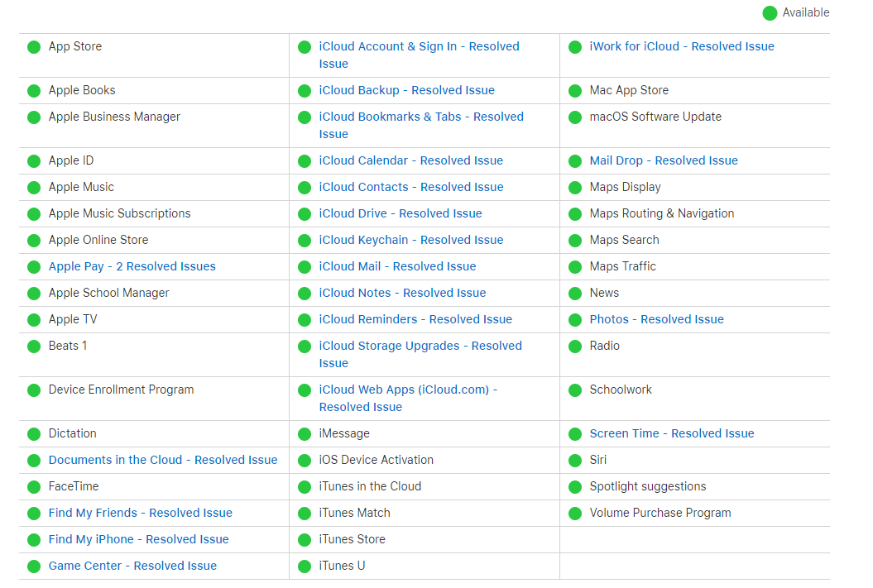Click status dot beside Mac App Store
Image resolution: width=873 pixels, height=588 pixels.
[575, 91]
